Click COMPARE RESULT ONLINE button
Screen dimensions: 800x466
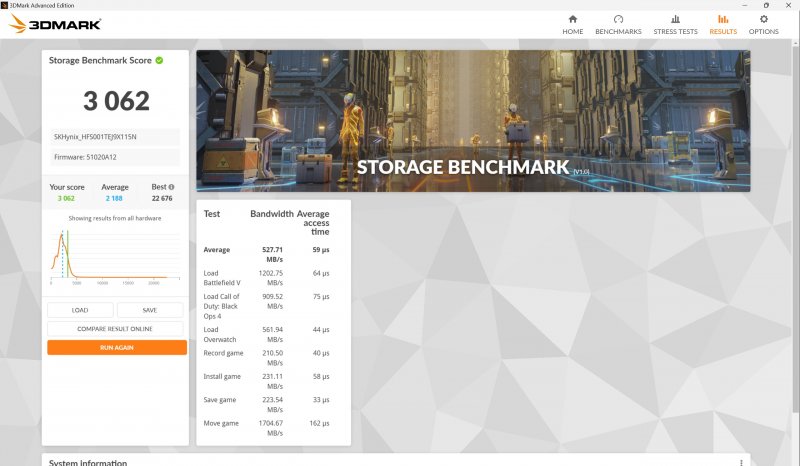coord(115,329)
